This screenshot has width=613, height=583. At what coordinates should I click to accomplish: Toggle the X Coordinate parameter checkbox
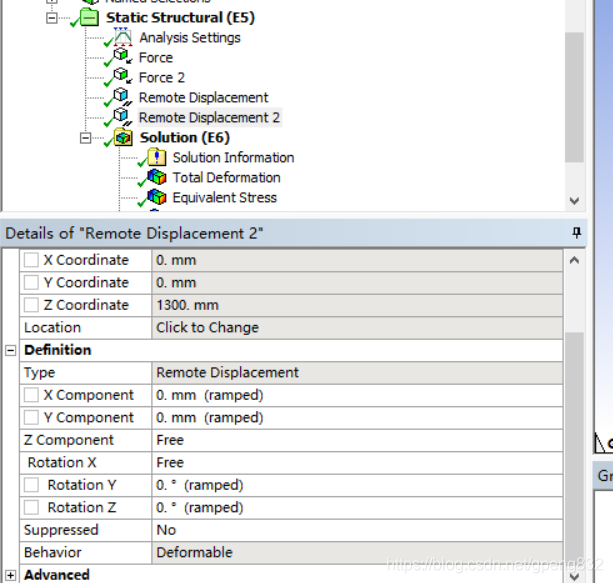(31, 260)
